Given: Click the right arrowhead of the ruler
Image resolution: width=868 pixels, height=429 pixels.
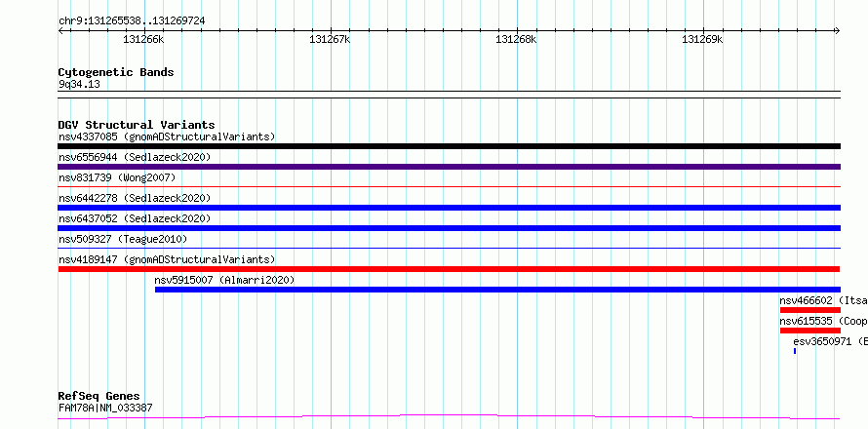Looking at the screenshot, I should (837, 30).
